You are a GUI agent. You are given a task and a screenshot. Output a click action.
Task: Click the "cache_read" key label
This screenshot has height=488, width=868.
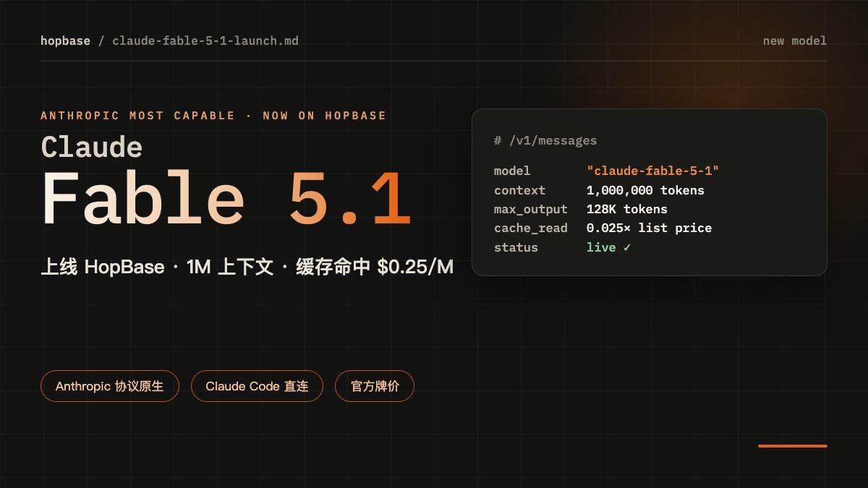coord(531,228)
